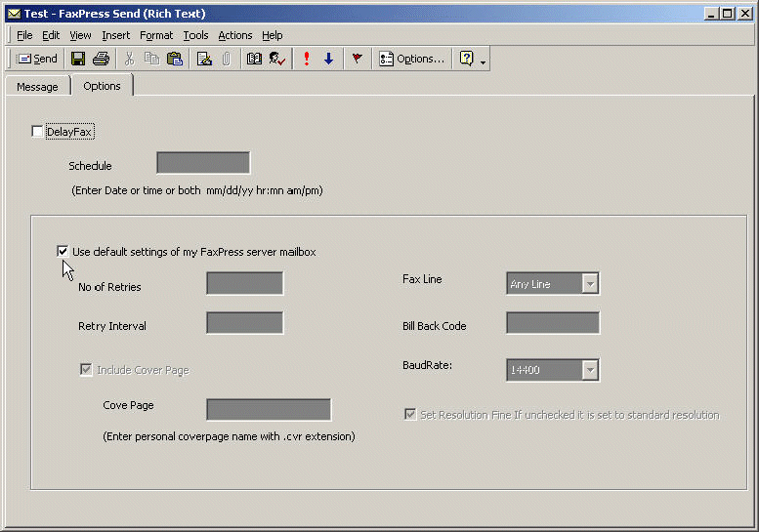
Task: Click the Send button in toolbar
Action: [x=37, y=59]
